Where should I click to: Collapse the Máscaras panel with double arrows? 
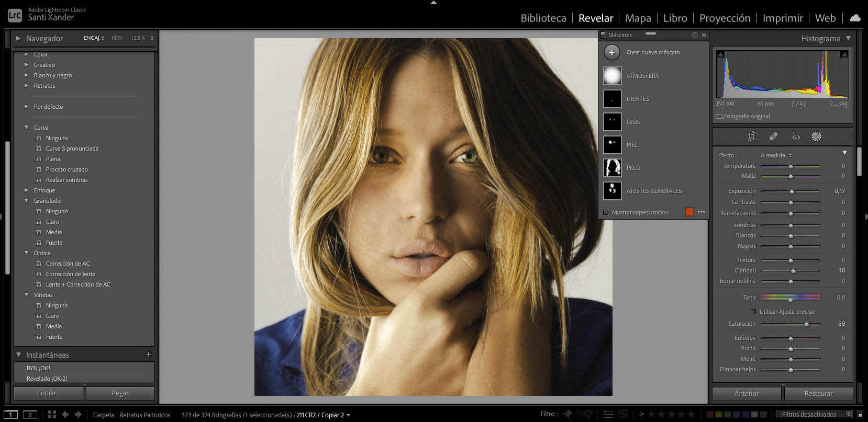coord(704,35)
